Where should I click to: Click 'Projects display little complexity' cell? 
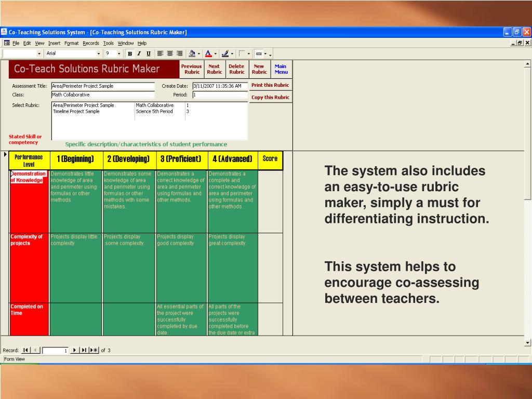tap(75, 268)
